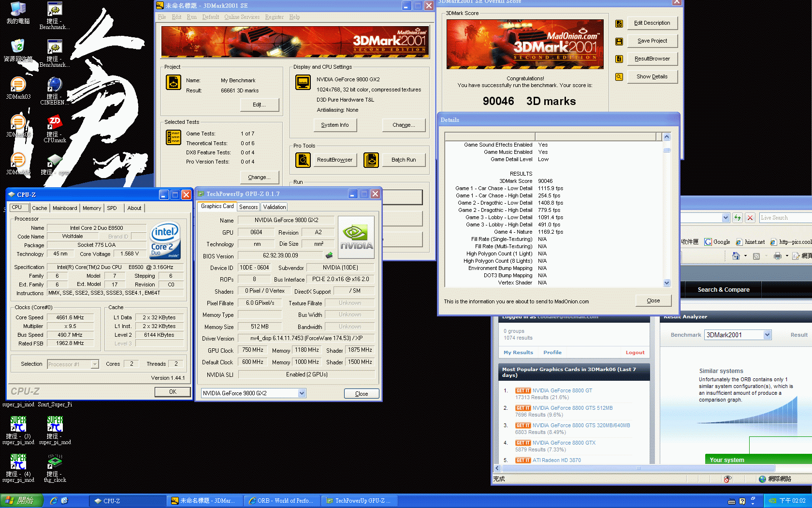Click the Details list scroll down arrow
Viewport: 812px width, 508px height.
[667, 283]
